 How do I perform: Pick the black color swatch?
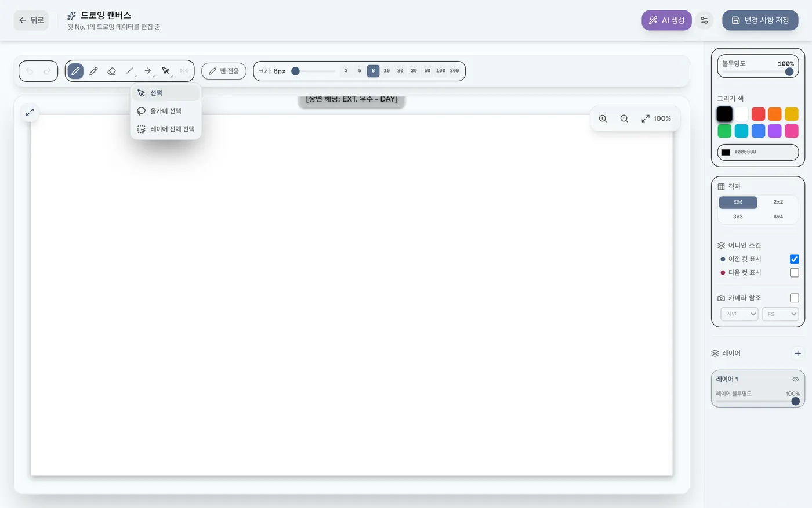point(724,114)
